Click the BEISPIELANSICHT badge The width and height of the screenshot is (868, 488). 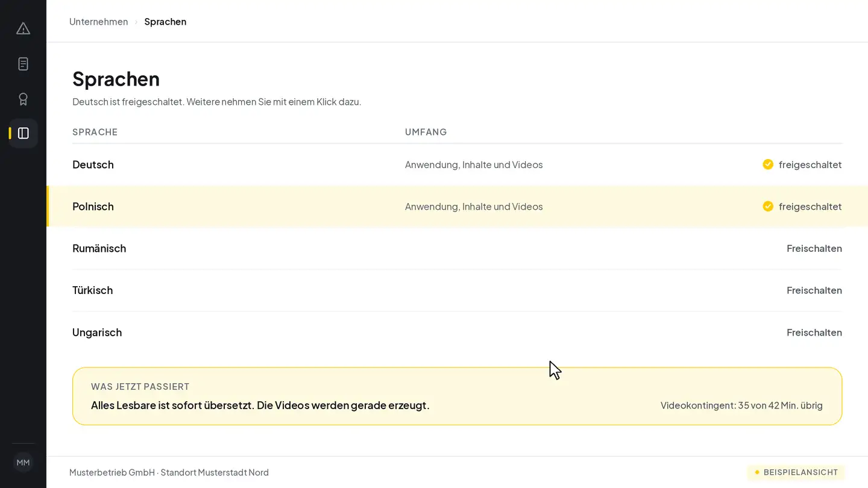pos(796,472)
